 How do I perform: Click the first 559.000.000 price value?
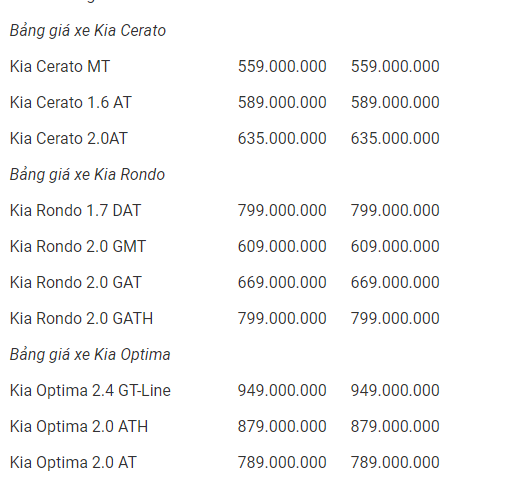[282, 66]
